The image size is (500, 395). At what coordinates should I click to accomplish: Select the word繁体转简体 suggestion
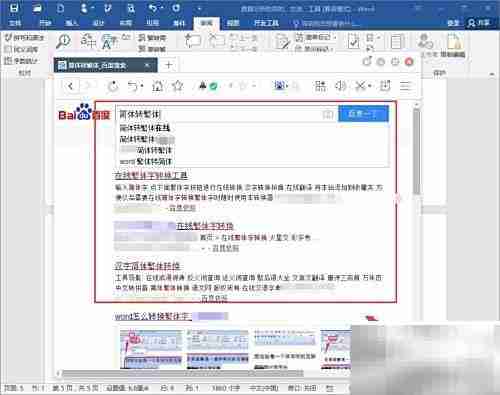[x=146, y=162]
